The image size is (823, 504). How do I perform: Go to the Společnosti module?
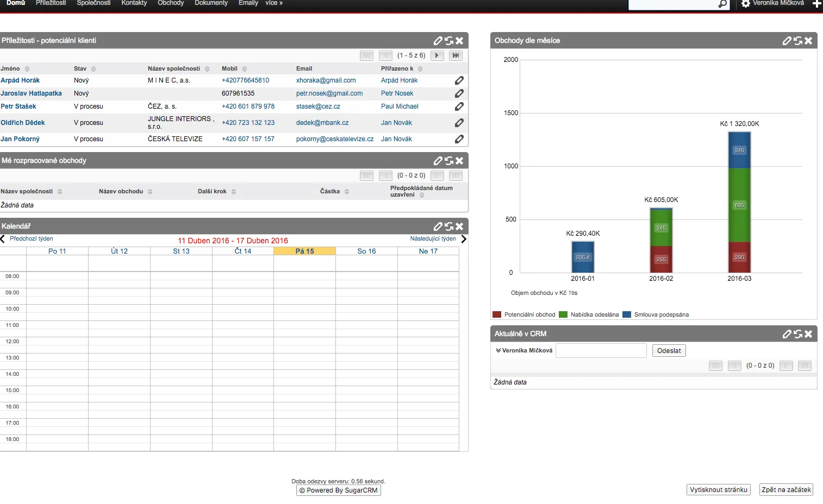coord(93,3)
